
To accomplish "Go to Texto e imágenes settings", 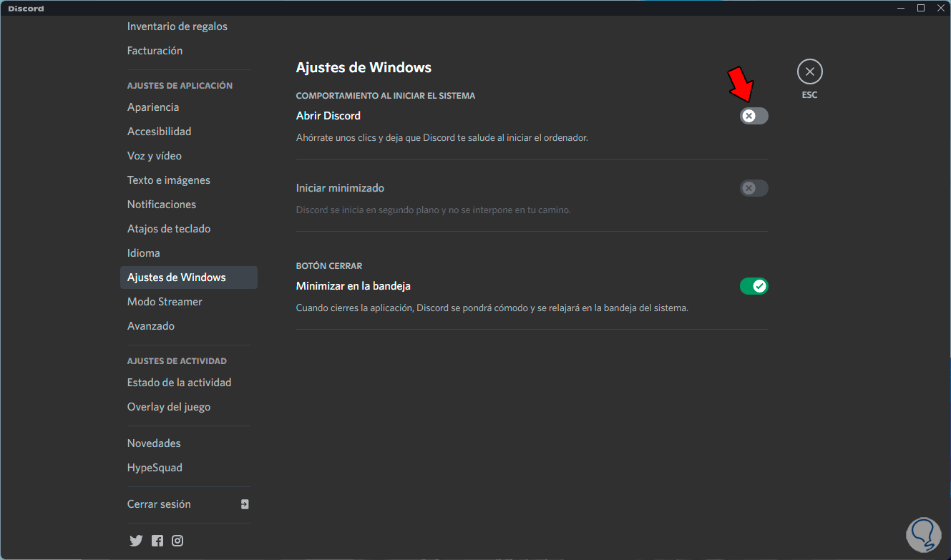I will [x=189, y=180].
